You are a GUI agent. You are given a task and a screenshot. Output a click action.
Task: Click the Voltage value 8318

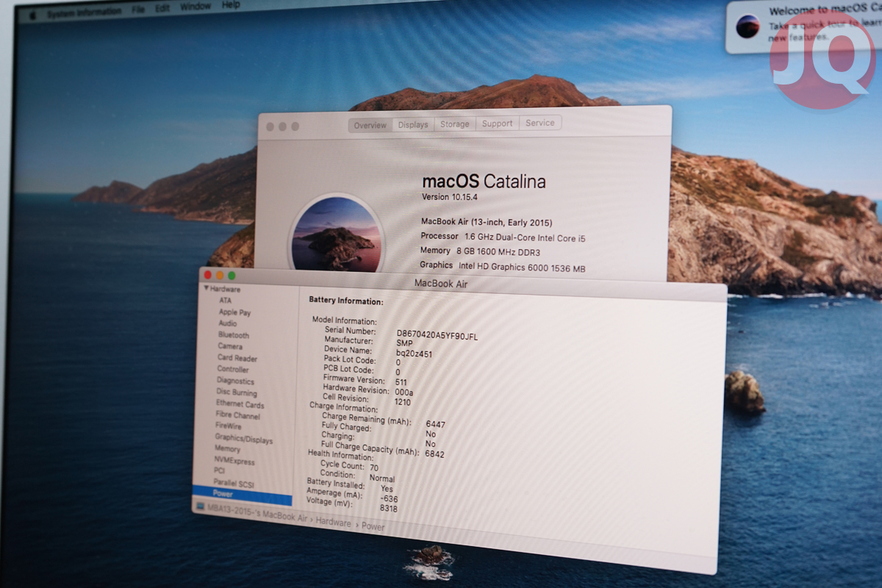click(x=388, y=509)
